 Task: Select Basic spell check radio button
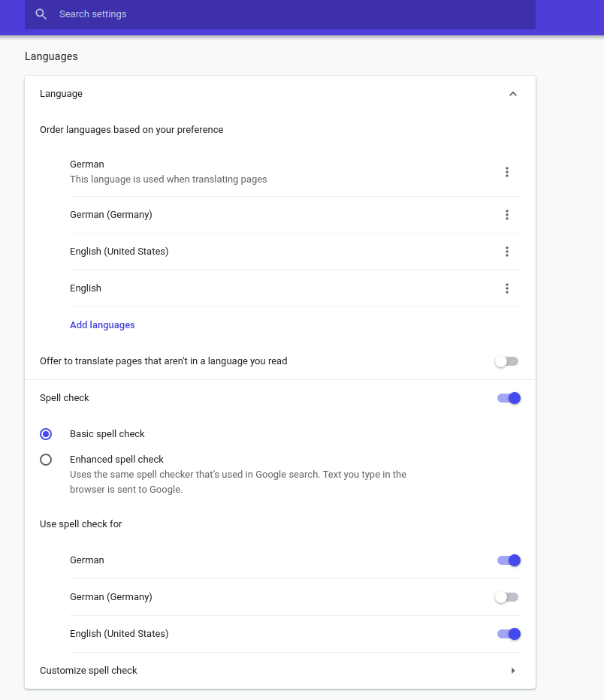coord(46,434)
